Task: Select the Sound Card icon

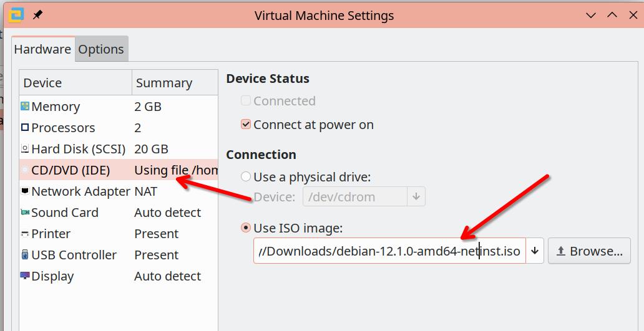Action: coord(25,213)
